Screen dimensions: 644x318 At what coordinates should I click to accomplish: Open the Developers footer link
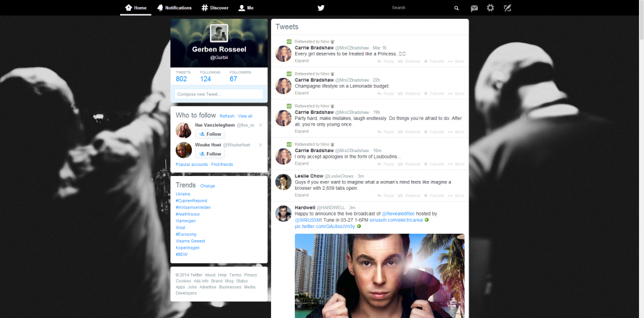pos(186,293)
